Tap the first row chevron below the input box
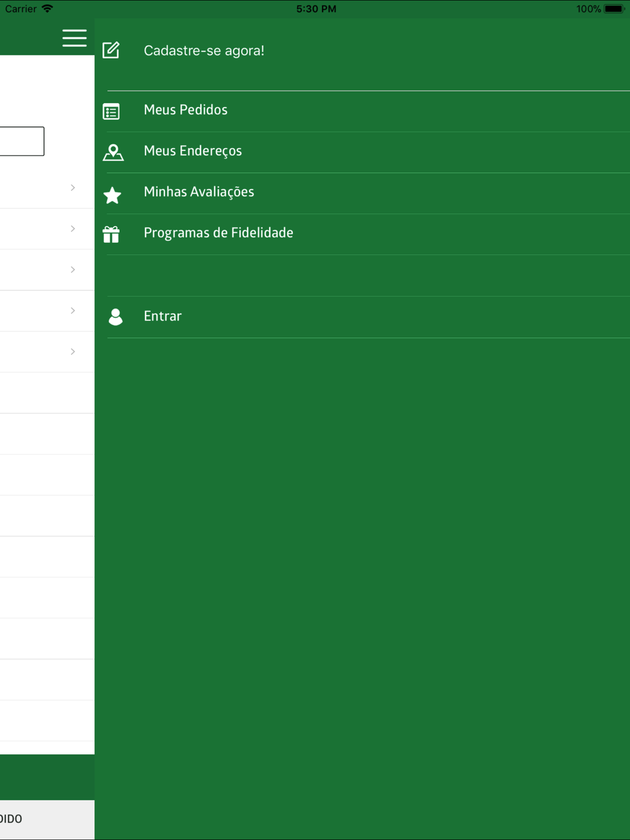Image resolution: width=630 pixels, height=840 pixels. [73, 188]
